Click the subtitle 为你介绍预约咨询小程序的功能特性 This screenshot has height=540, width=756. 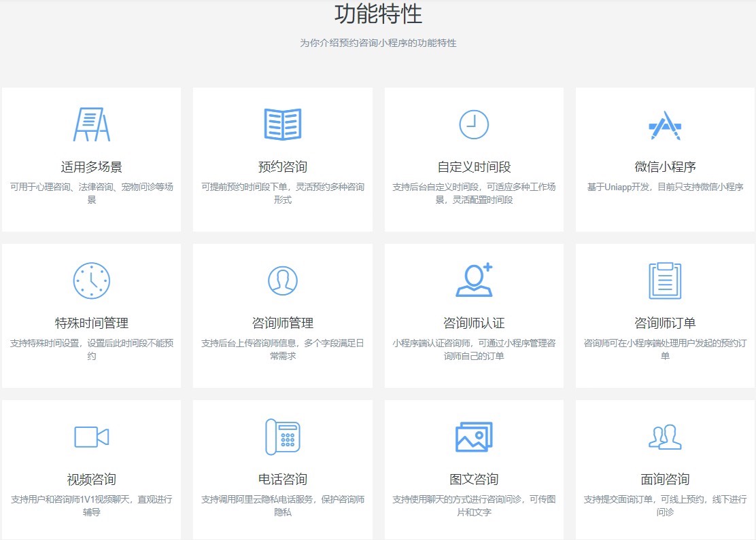(378, 43)
